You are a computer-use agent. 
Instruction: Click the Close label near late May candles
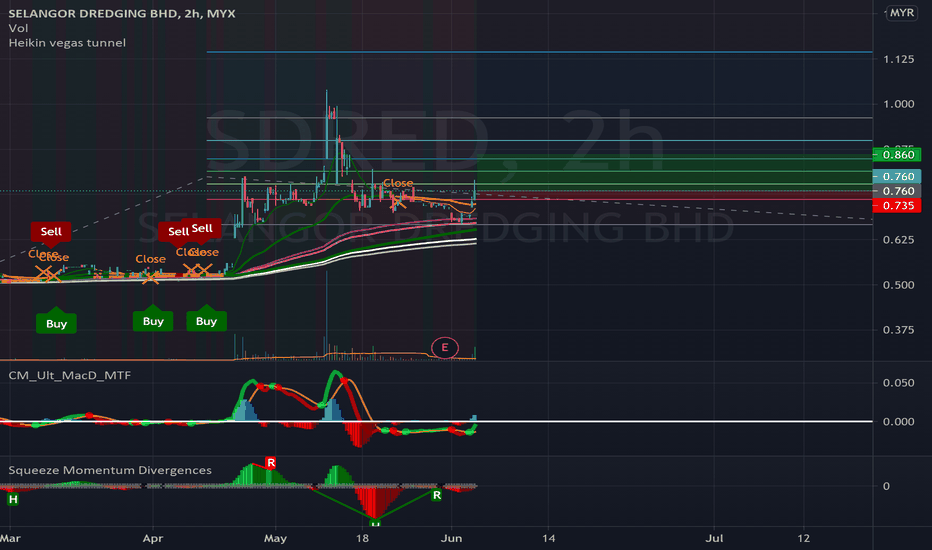coord(398,183)
